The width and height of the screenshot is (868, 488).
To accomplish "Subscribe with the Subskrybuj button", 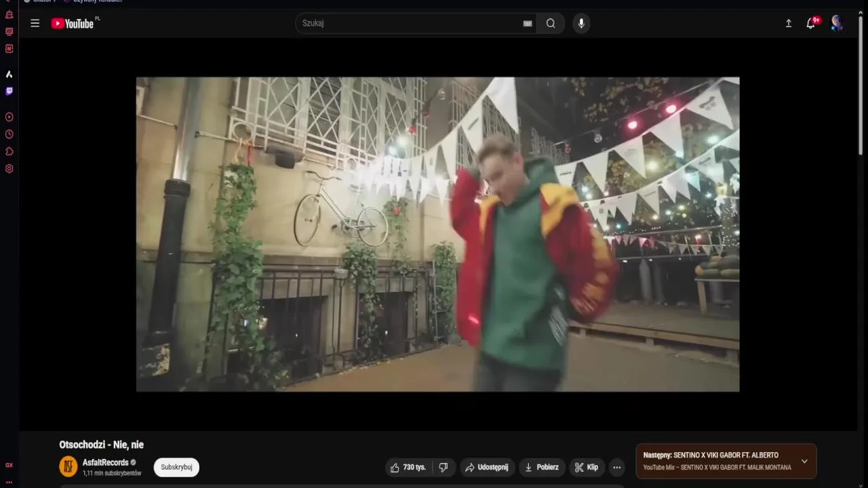I will [176, 467].
